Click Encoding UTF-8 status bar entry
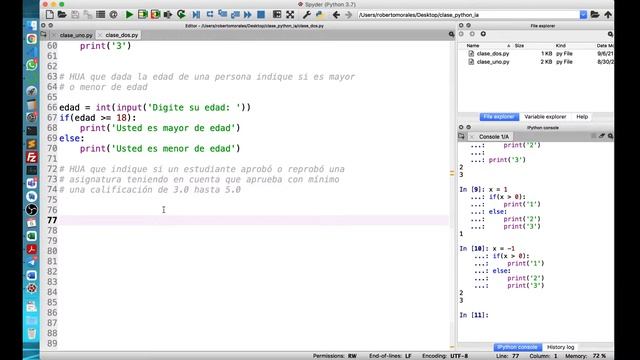Viewport: 640px width, 360px height. tap(445, 356)
